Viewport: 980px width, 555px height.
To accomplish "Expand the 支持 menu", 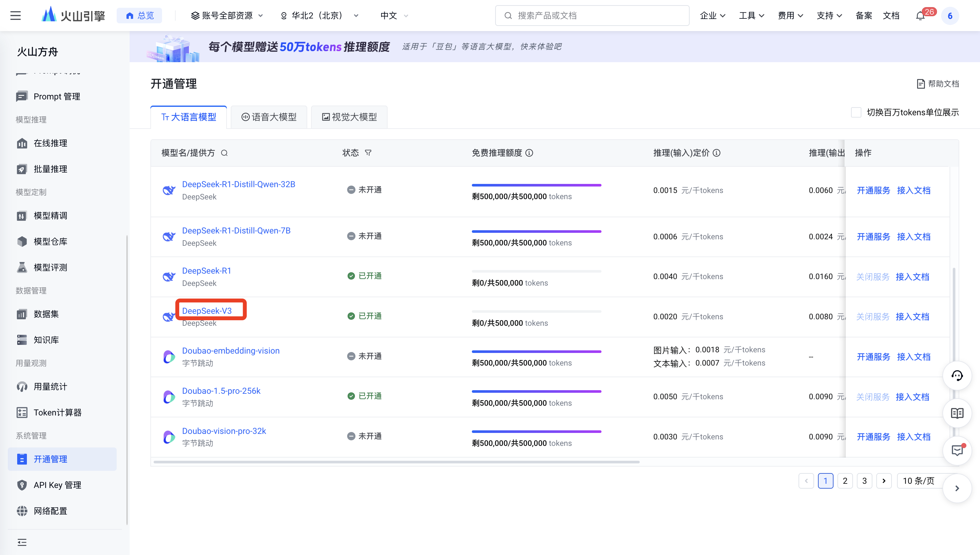I will (829, 16).
